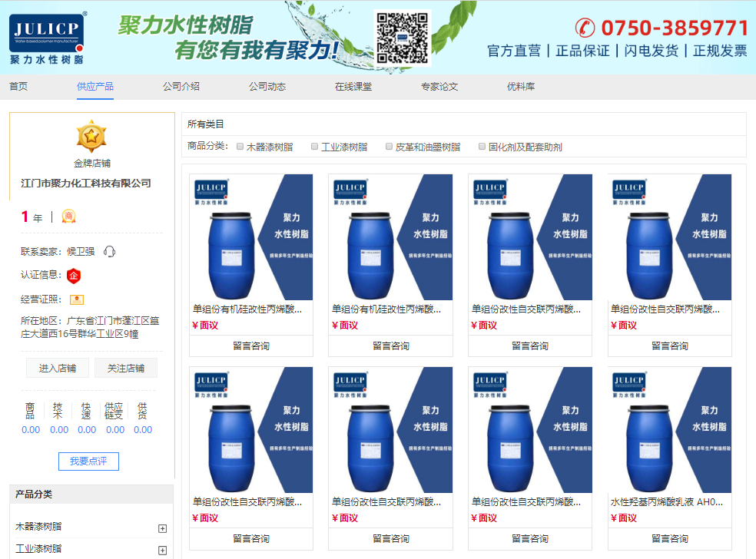Tick the 木器漆树脂 category checkbox

click(240, 147)
